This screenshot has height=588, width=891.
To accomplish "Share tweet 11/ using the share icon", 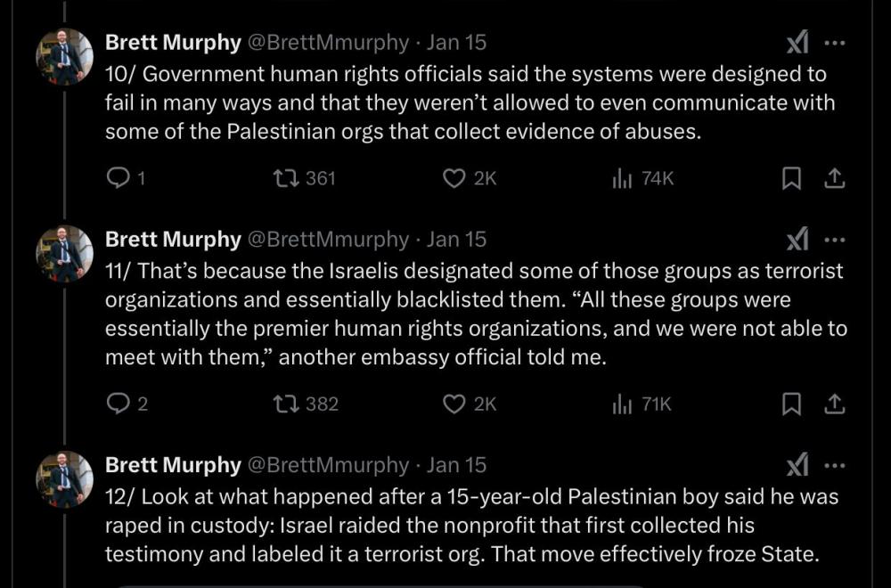I will (x=834, y=404).
